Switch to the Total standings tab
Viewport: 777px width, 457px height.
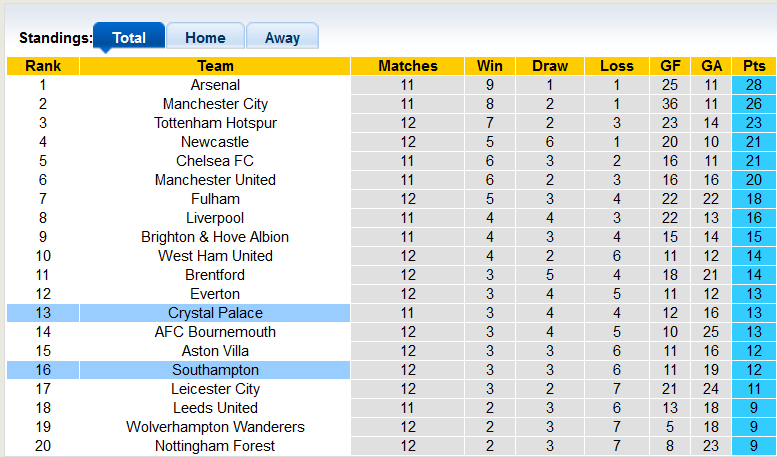click(x=129, y=38)
